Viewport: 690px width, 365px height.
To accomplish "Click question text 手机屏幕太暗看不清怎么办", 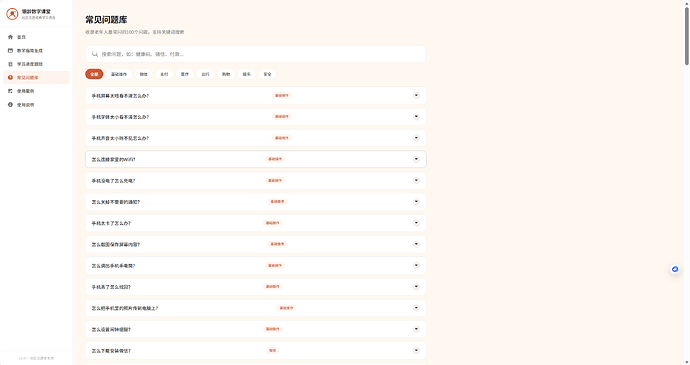I will point(120,96).
